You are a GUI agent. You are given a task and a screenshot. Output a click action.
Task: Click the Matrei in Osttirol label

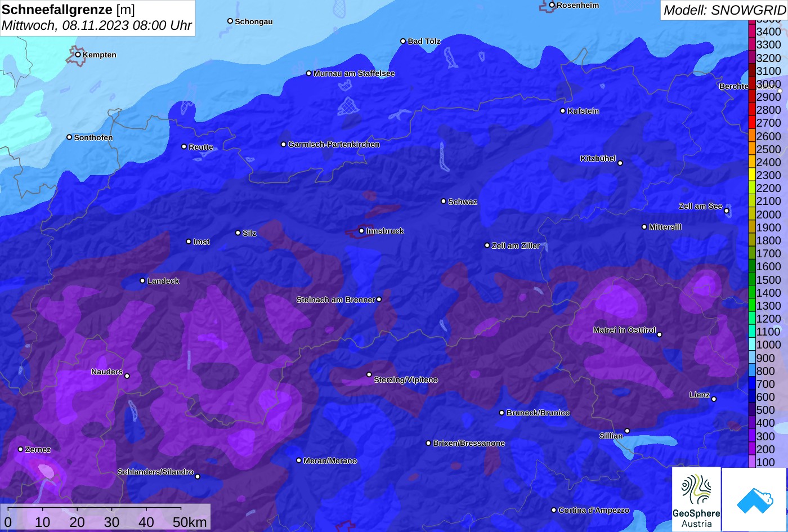pos(624,330)
